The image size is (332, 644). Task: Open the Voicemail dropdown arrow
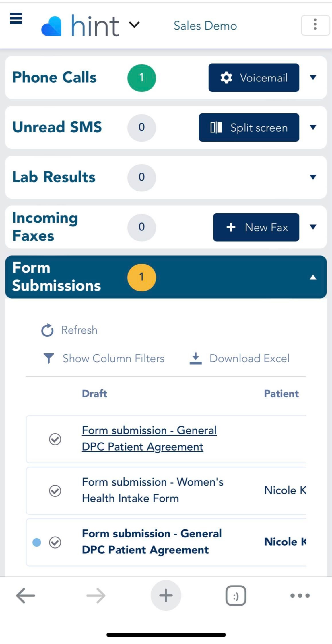(x=313, y=78)
